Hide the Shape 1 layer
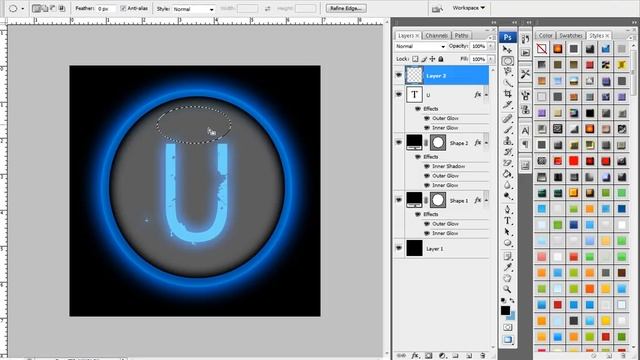Screen dimensions: 640x360 coord(399,200)
